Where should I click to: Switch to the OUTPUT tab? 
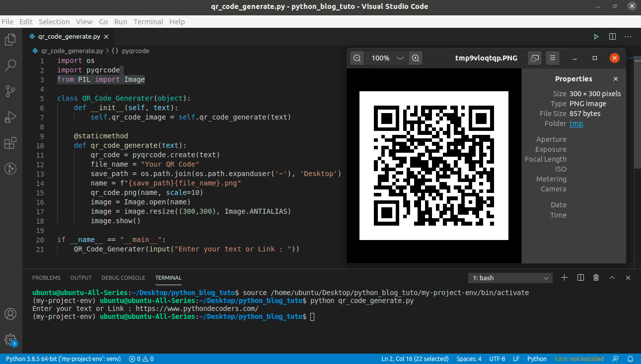(81, 278)
